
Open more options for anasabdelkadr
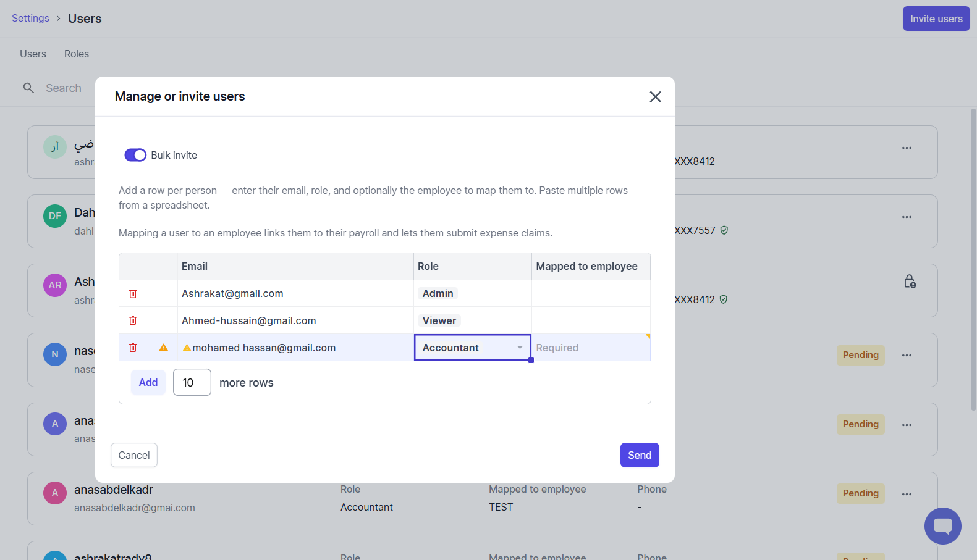[x=907, y=494]
